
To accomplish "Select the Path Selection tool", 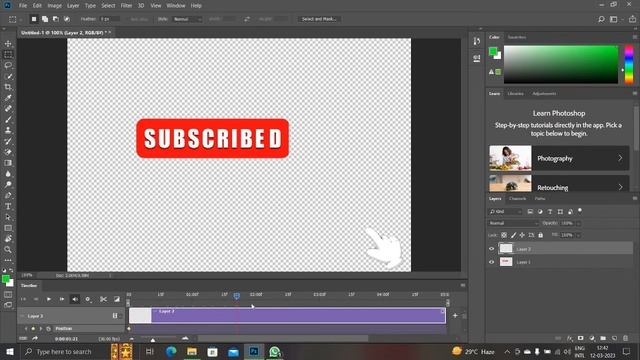I will tap(8, 217).
